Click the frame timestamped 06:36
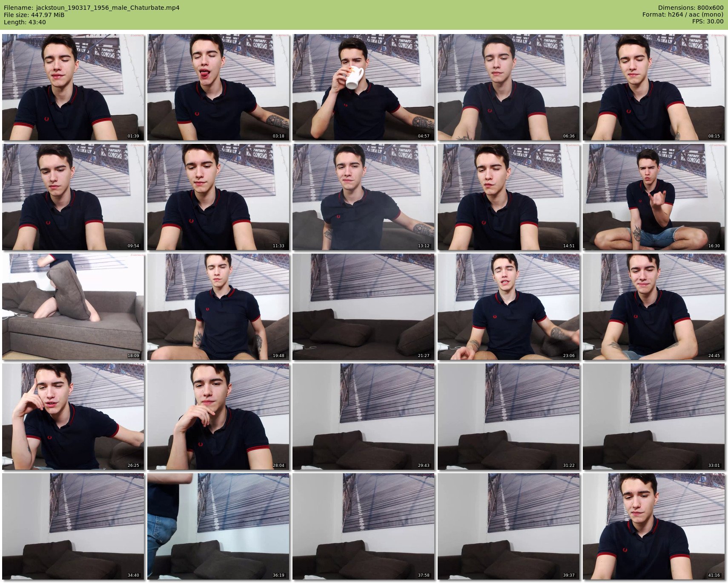 pyautogui.click(x=508, y=87)
